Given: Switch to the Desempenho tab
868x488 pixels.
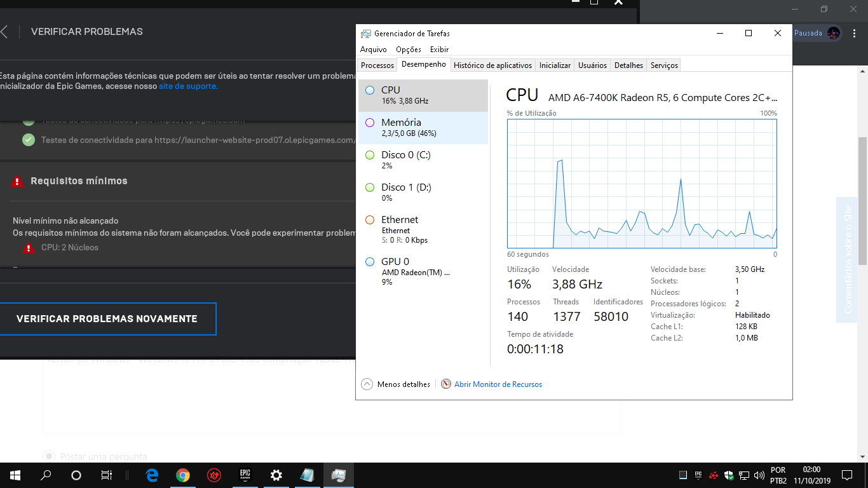Looking at the screenshot, I should 424,65.
